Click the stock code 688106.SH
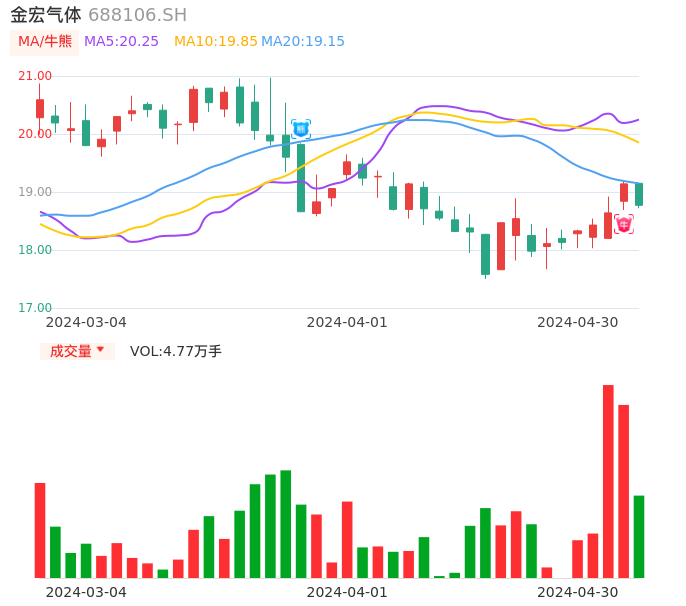 (137, 15)
